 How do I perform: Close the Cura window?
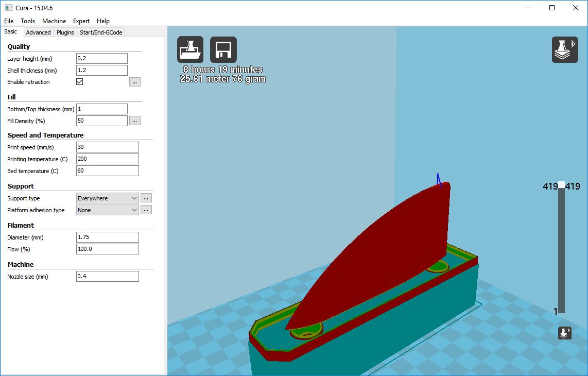click(x=576, y=8)
